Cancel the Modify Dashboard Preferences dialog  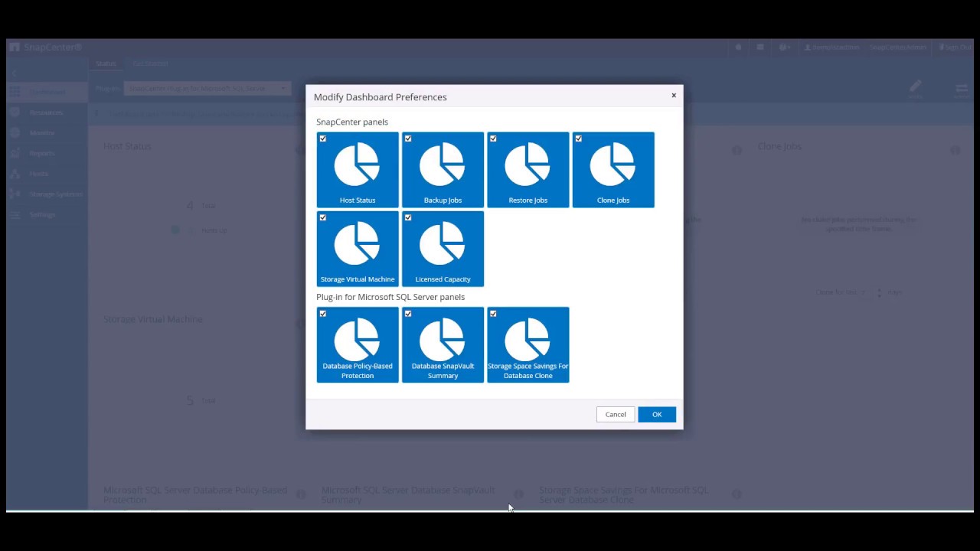[x=616, y=414]
